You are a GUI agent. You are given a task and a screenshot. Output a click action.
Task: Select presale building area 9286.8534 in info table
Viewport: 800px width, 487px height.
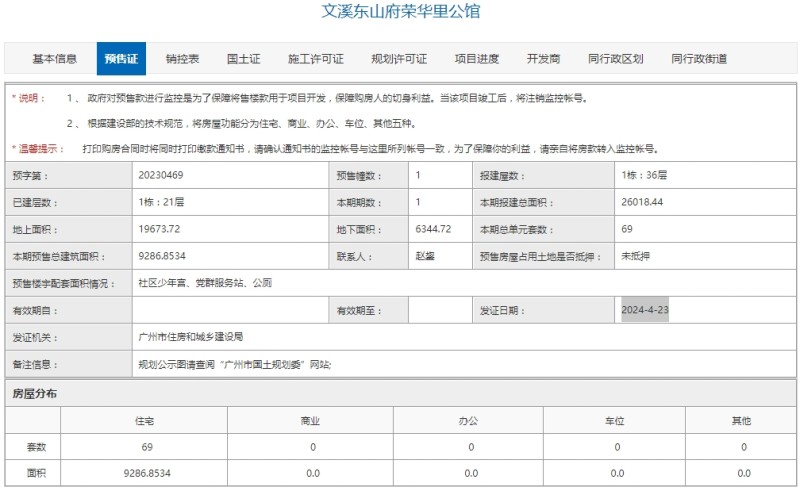(x=162, y=256)
